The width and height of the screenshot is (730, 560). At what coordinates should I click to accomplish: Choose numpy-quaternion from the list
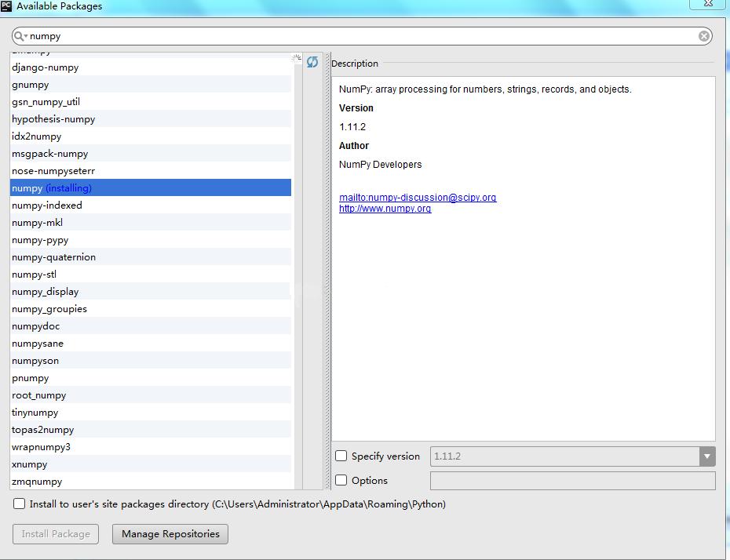point(53,257)
